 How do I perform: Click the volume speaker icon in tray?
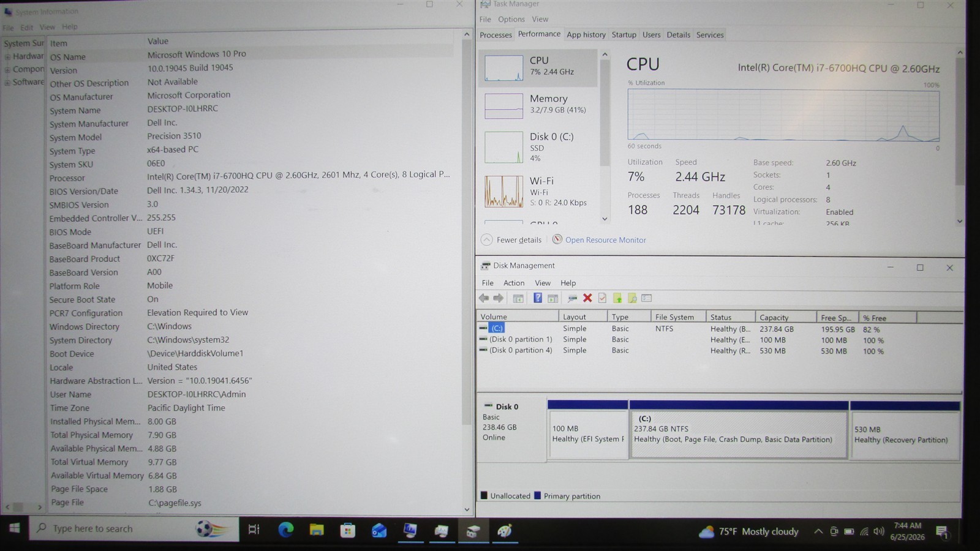point(879,531)
